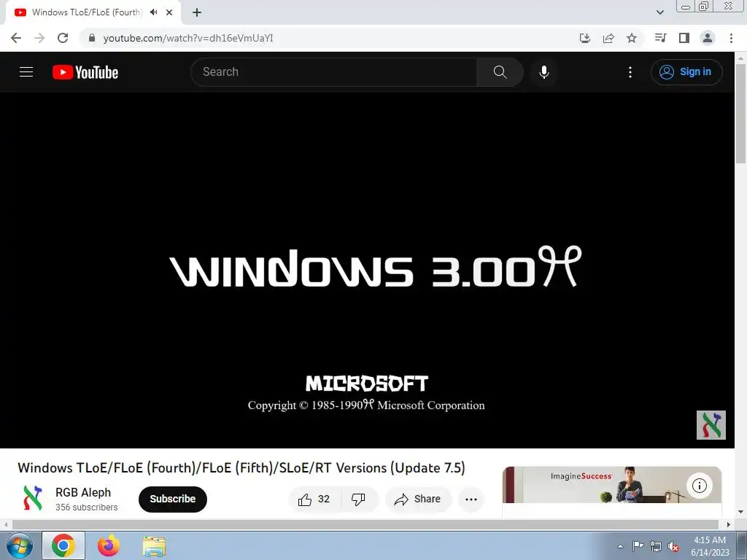Image resolution: width=747 pixels, height=560 pixels.
Task: Click the 356 subscribers text
Action: click(86, 507)
